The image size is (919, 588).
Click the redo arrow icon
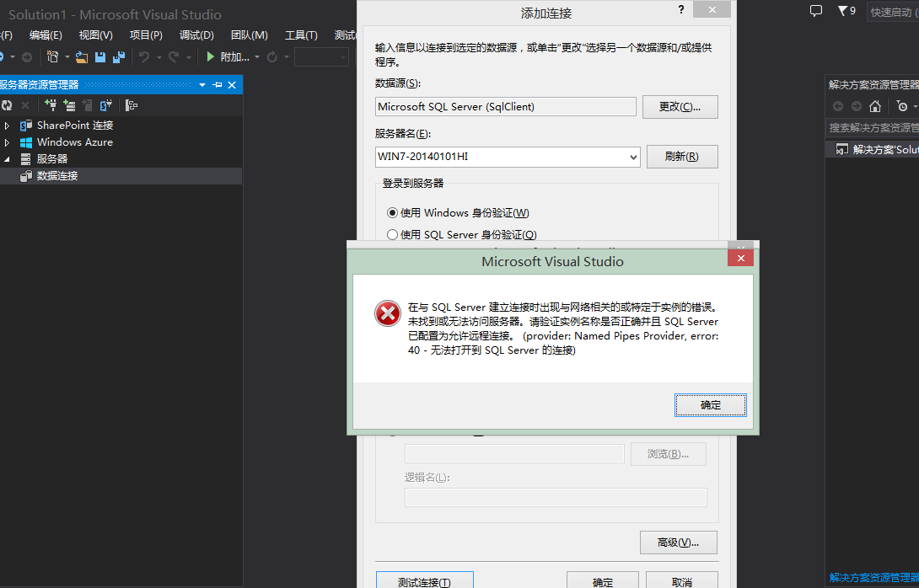click(174, 56)
